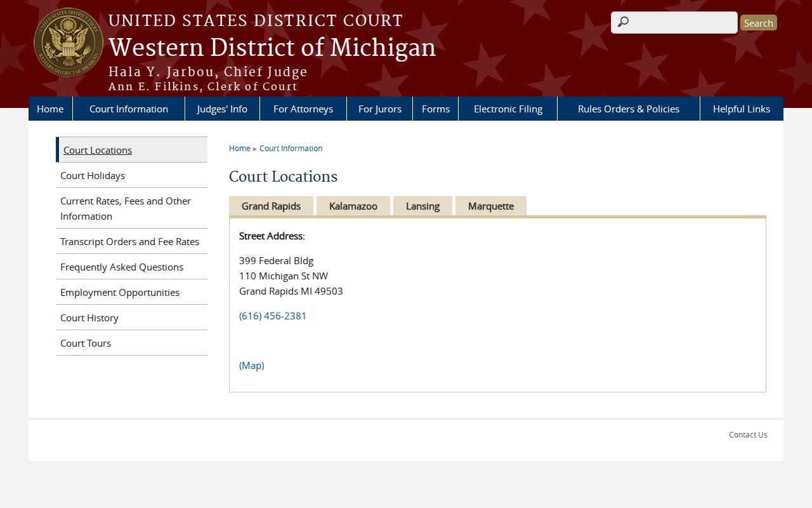Open the Judges' Info menu
This screenshot has width=812, height=508.
tap(222, 109)
